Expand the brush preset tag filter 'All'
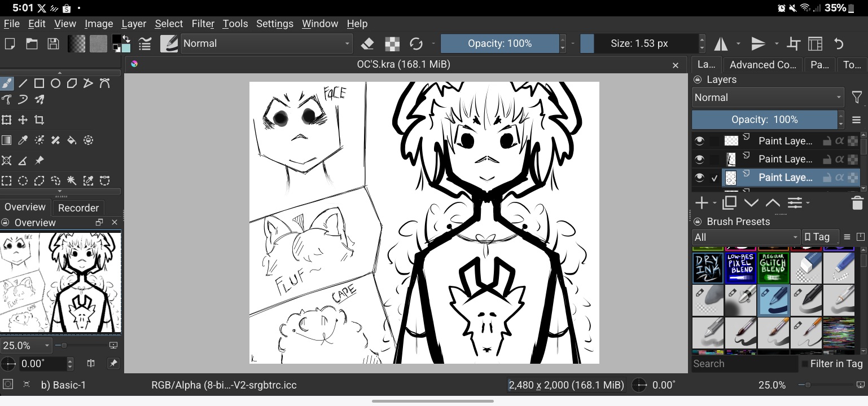This screenshot has height=406, width=868. pos(746,237)
